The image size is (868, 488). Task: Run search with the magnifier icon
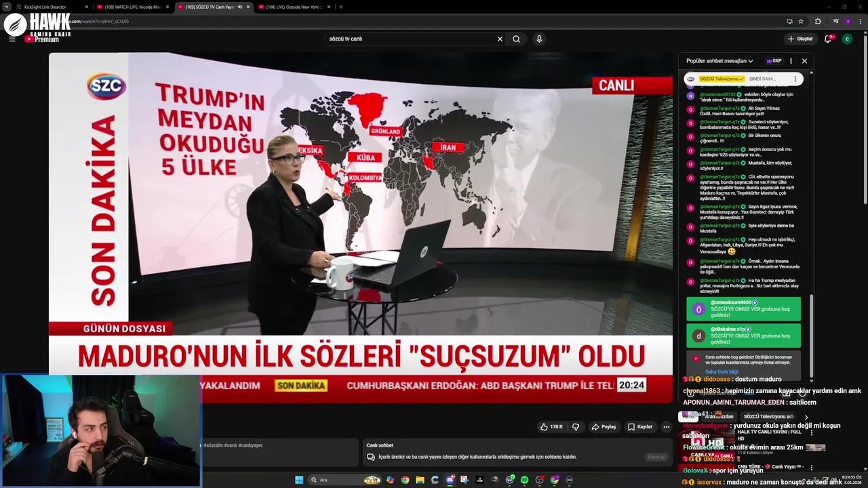point(516,39)
